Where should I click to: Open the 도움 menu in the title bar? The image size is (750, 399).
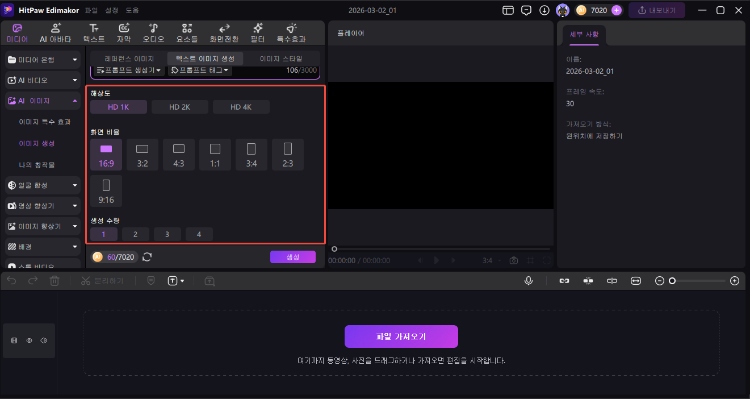pyautogui.click(x=132, y=10)
